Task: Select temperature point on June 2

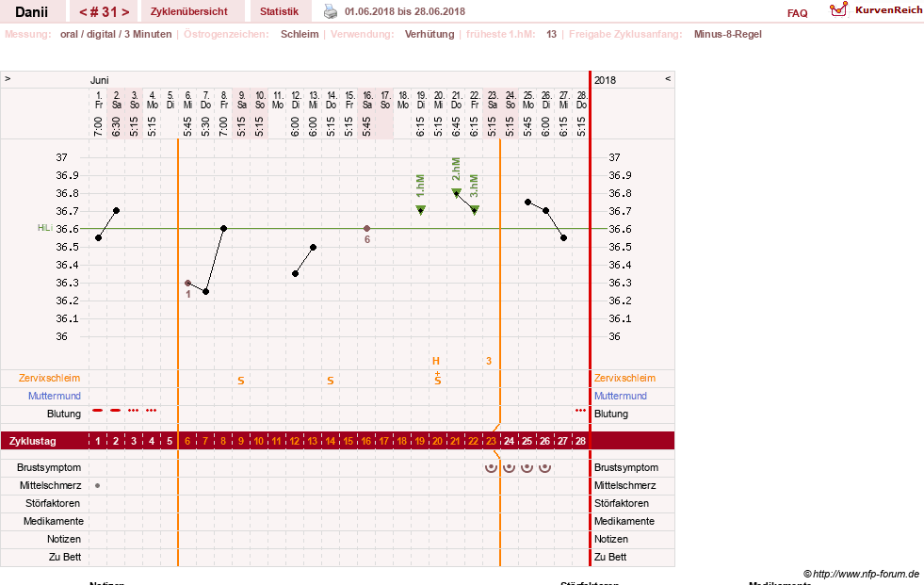Action: pyautogui.click(x=116, y=210)
